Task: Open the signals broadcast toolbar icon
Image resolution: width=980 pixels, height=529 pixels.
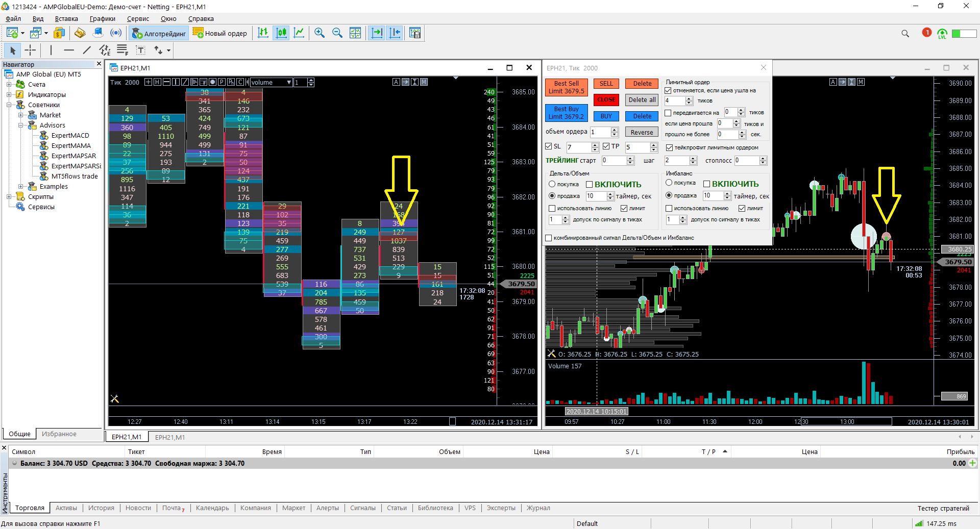Action: coord(116,33)
